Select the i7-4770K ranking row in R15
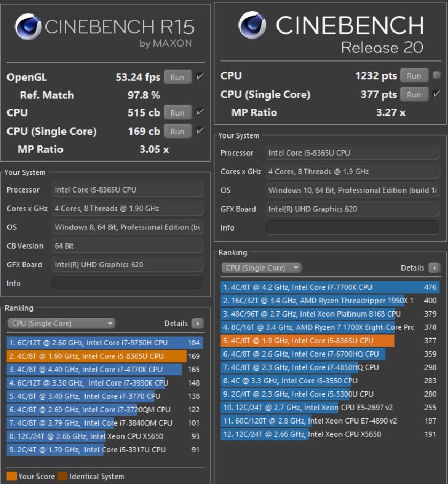 pyautogui.click(x=105, y=370)
